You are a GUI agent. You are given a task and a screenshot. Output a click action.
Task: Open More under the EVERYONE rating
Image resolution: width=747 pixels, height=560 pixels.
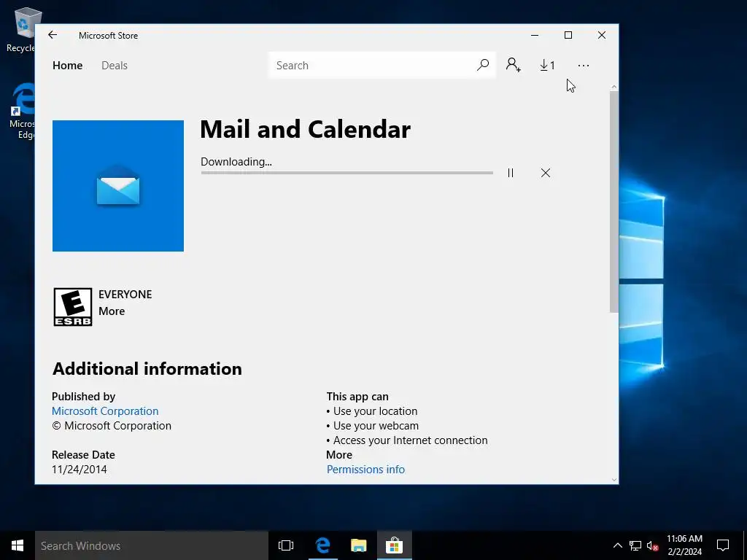point(112,311)
